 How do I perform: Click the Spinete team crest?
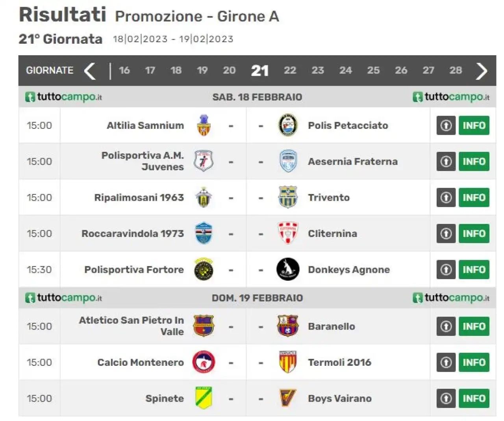(204, 398)
